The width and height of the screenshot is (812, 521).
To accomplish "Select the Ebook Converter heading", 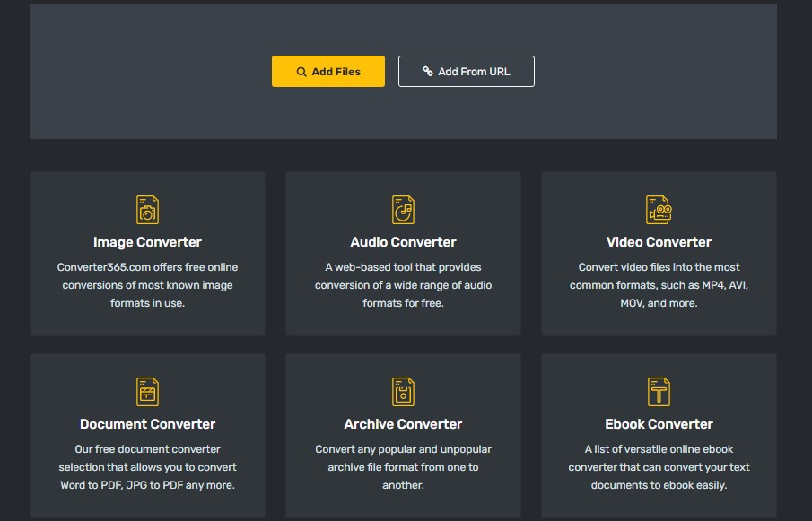I will (x=659, y=424).
